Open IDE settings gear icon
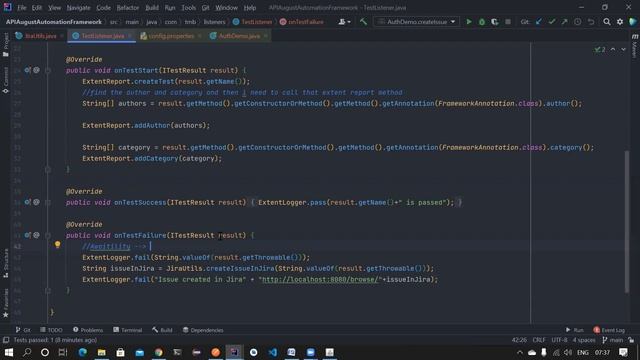This screenshot has height=360, width=640. click(620, 22)
